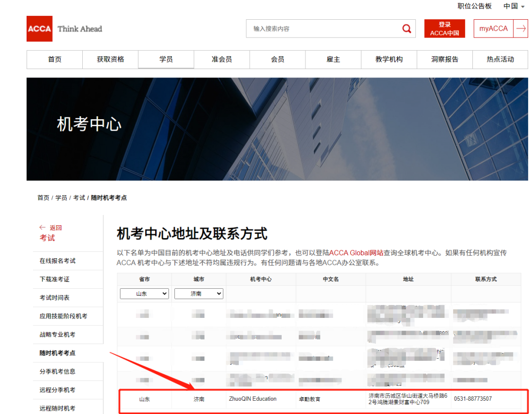The width and height of the screenshot is (532, 414).
Task: Open the 省市 dropdown showing 山东
Action: pyautogui.click(x=144, y=294)
